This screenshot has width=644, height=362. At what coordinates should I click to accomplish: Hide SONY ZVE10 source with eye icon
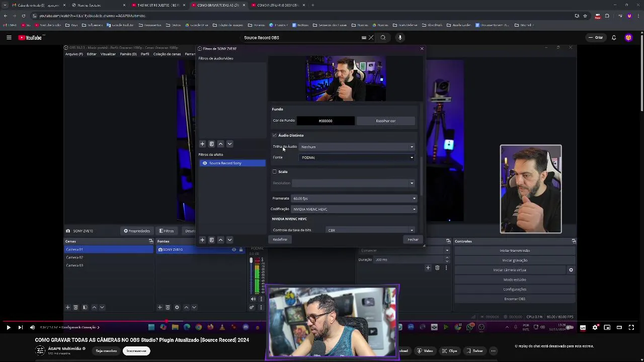coord(234,249)
